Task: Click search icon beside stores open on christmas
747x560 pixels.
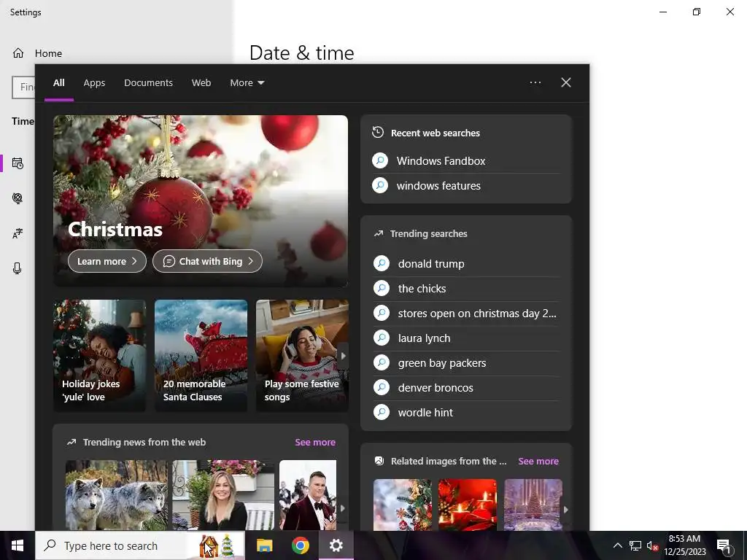Action: (382, 313)
